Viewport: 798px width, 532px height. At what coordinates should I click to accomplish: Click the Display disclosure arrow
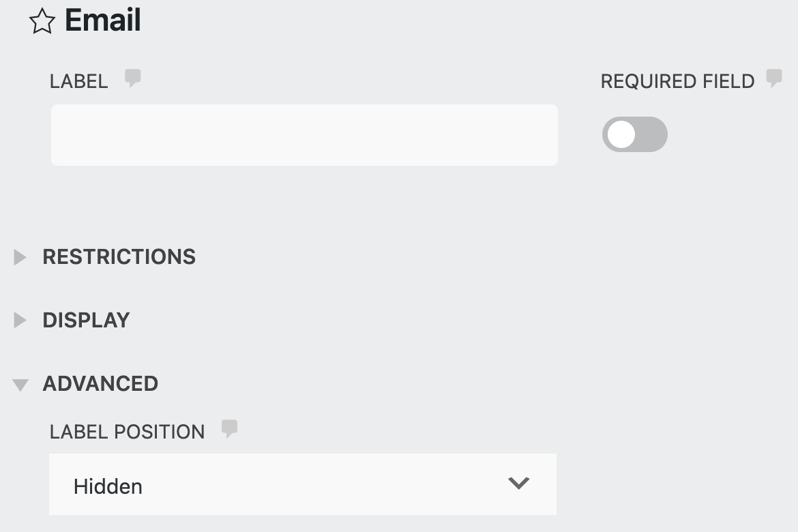[19, 320]
